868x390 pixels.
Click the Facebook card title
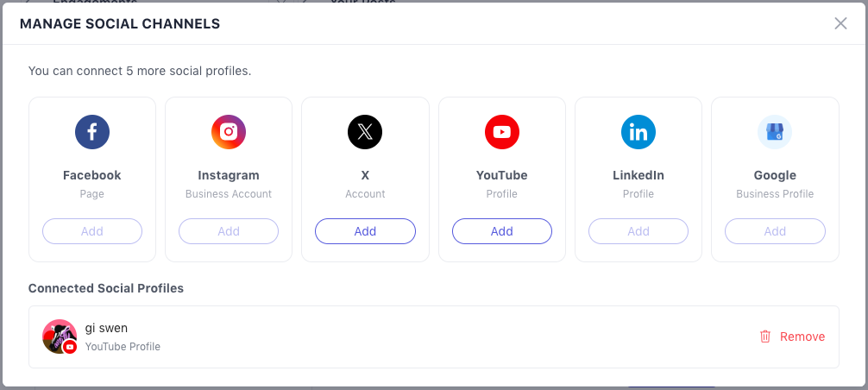(x=92, y=175)
